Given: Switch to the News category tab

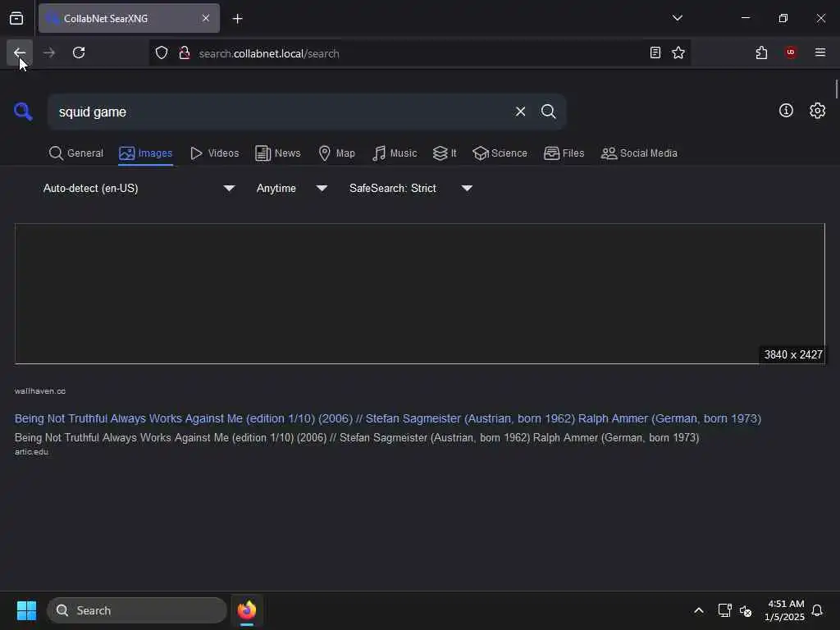Looking at the screenshot, I should tap(277, 153).
